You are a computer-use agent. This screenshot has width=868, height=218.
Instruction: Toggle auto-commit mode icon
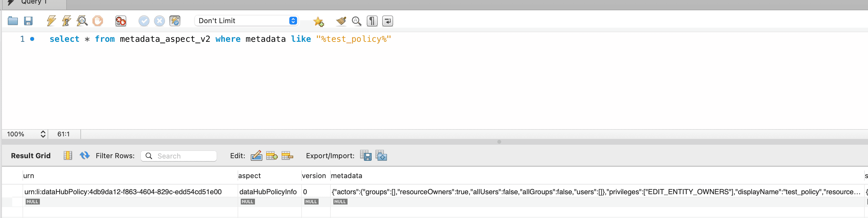point(175,21)
